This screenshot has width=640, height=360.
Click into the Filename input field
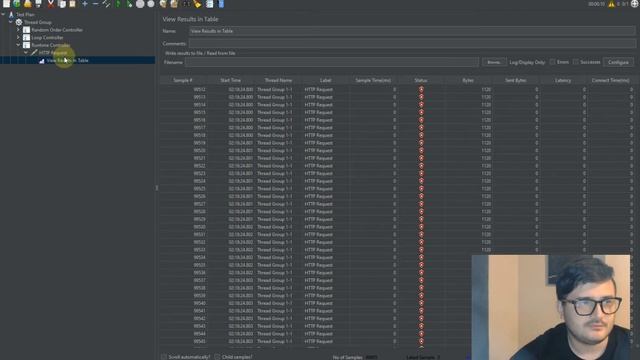click(x=332, y=62)
